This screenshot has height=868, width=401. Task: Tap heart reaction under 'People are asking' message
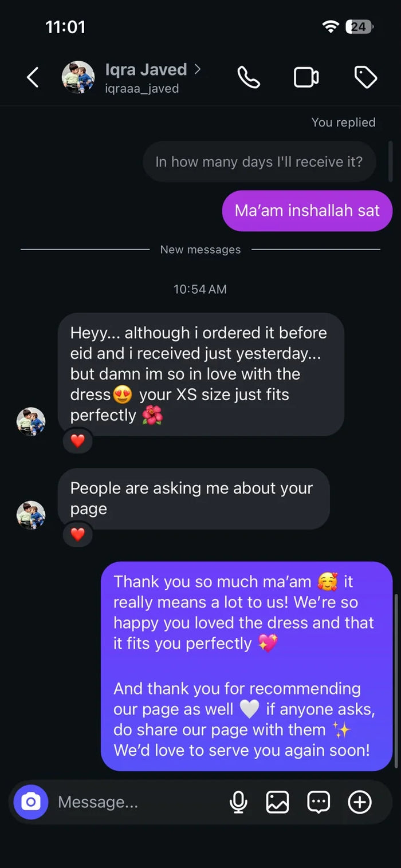point(77,534)
